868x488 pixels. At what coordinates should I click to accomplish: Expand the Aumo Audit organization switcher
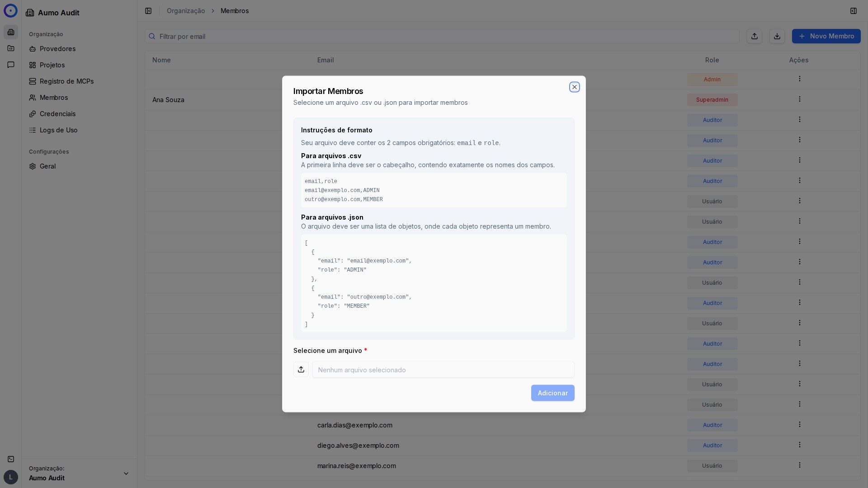coord(80,474)
